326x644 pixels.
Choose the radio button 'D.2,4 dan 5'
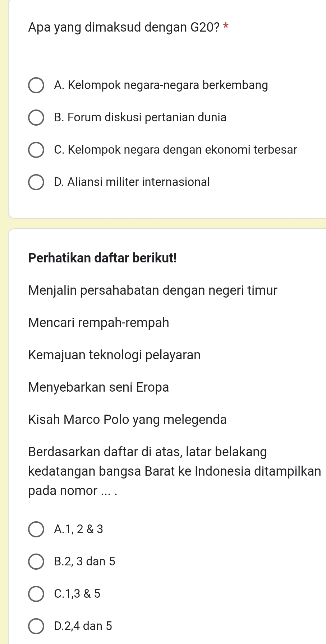(x=36, y=626)
